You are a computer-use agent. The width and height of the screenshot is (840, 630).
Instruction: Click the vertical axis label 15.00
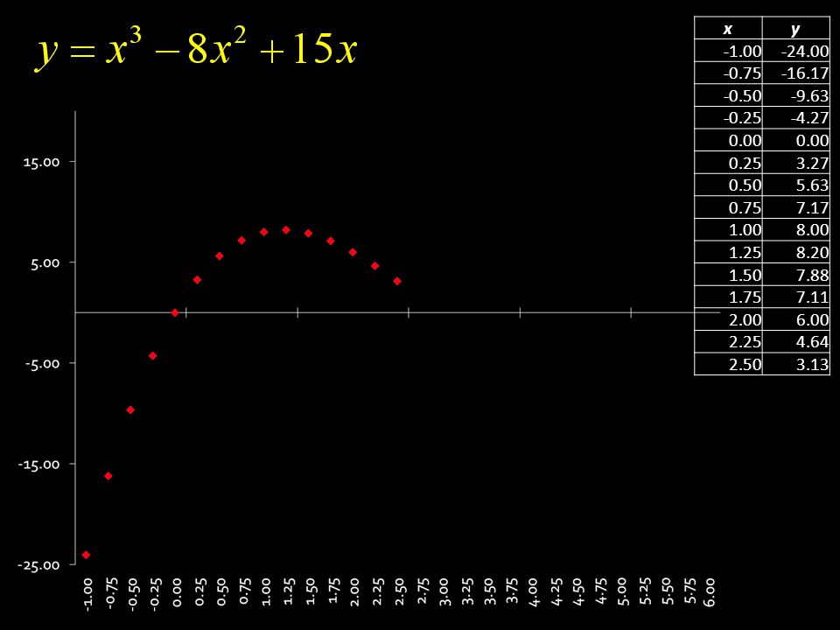pyautogui.click(x=41, y=162)
